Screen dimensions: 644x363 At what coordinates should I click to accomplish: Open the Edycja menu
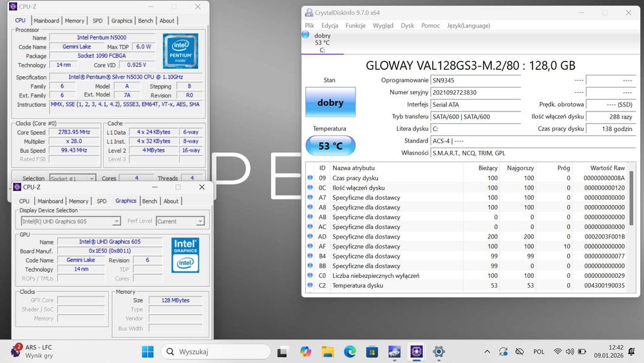330,26
